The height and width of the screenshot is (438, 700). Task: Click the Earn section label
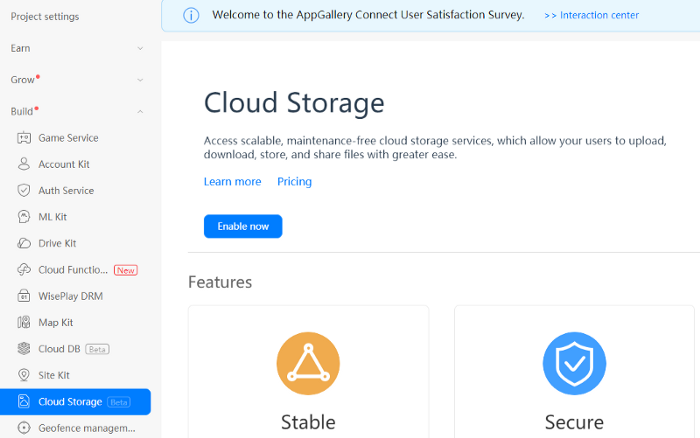pos(21,48)
